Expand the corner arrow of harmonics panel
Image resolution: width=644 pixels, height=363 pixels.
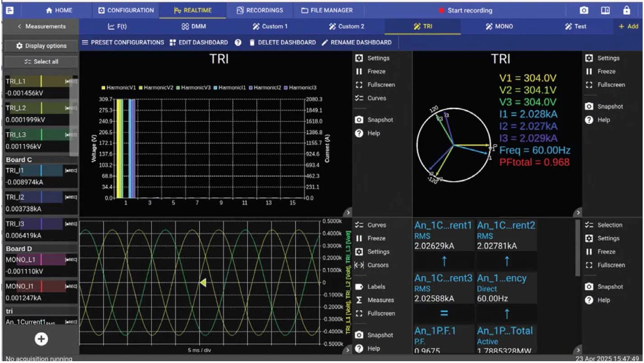[x=347, y=212]
